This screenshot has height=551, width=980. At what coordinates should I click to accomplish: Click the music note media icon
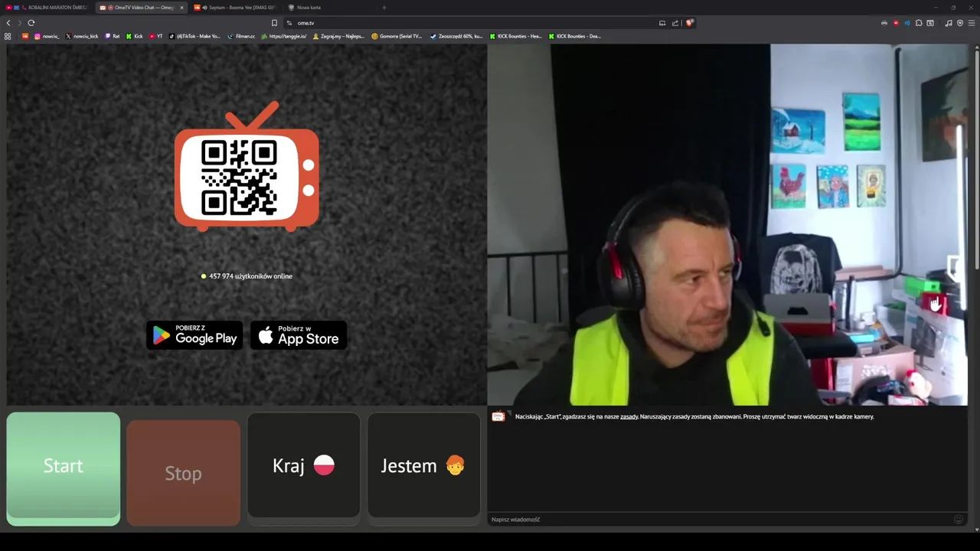point(949,23)
